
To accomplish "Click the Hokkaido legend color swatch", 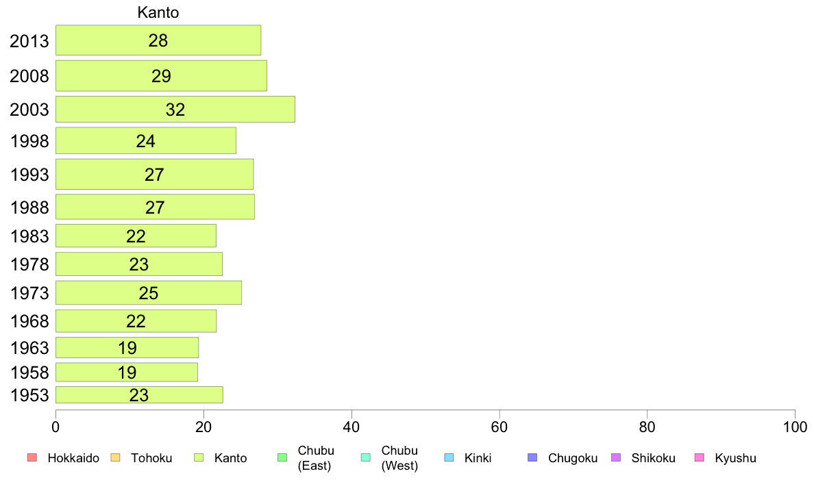I will click(x=32, y=457).
